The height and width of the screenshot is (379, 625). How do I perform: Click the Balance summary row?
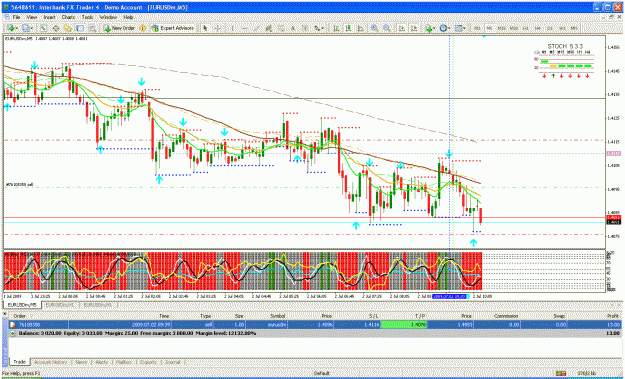coord(315,333)
